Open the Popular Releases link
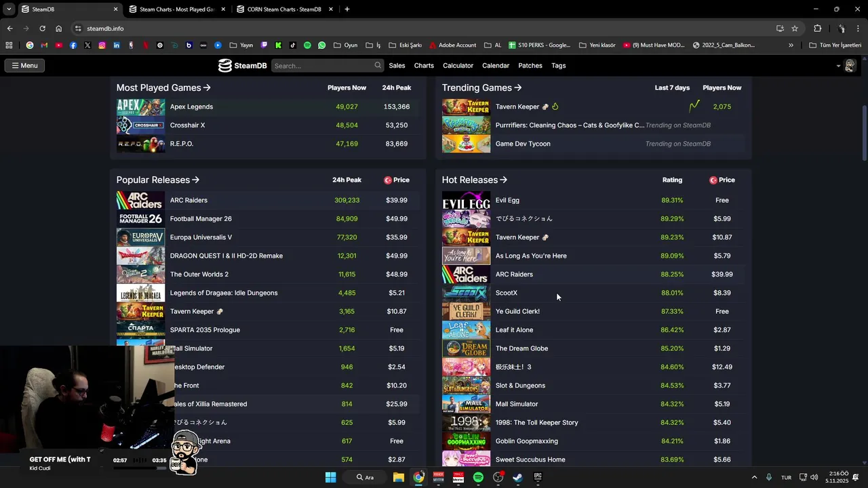 (x=158, y=180)
